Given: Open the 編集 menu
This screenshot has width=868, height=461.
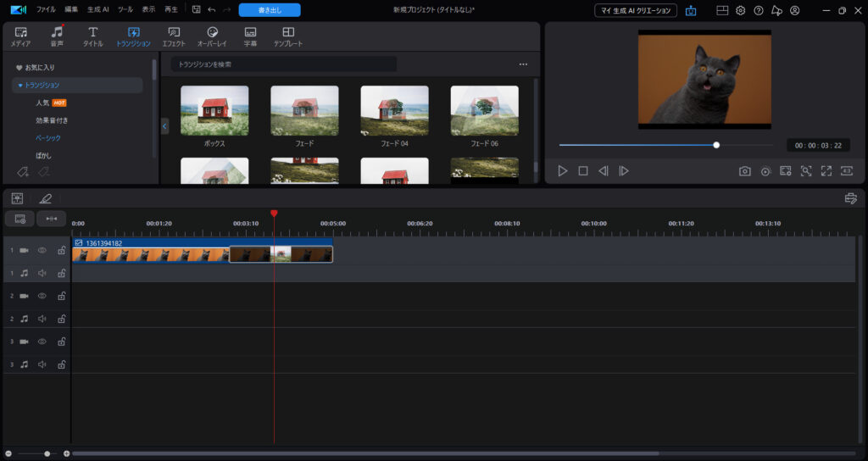Looking at the screenshot, I should point(72,10).
